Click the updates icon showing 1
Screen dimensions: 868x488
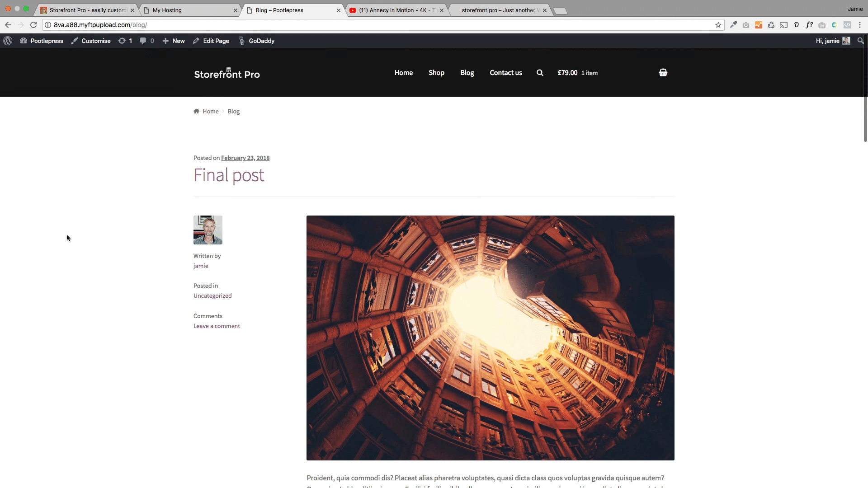click(125, 41)
